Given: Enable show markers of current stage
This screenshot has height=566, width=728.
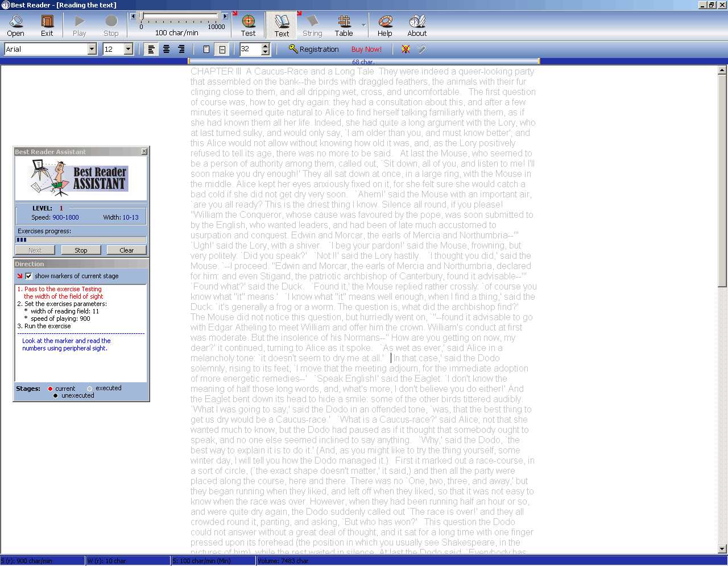Looking at the screenshot, I should 28,276.
